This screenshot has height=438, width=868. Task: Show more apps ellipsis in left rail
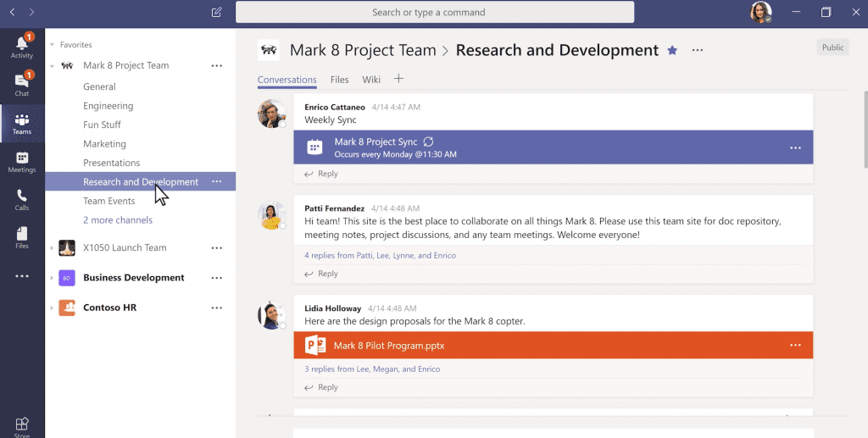22,276
